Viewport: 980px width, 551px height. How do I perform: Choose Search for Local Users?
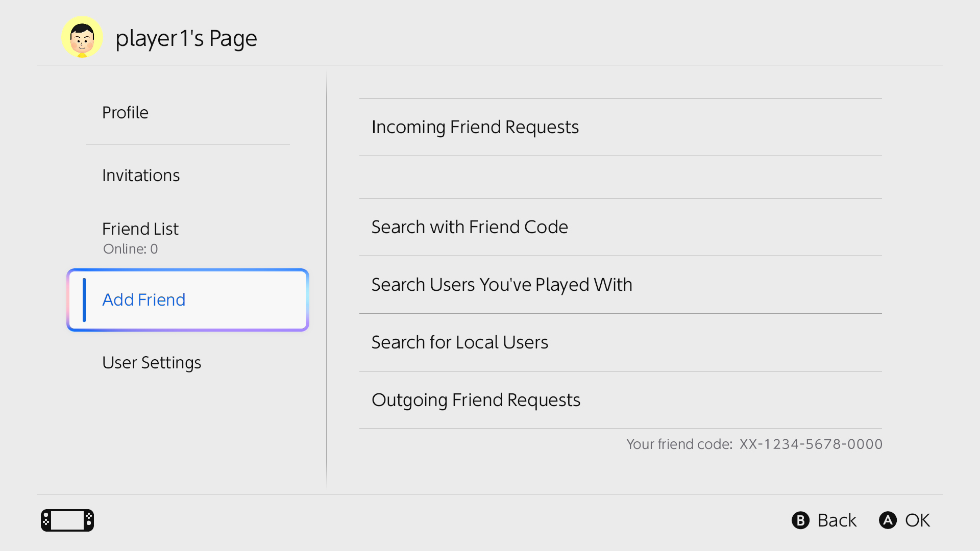pyautogui.click(x=621, y=342)
